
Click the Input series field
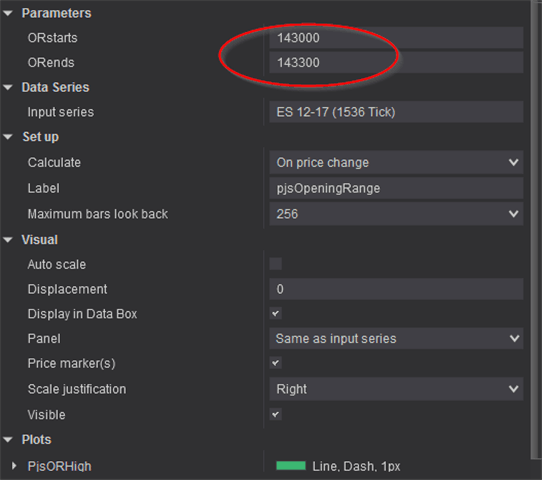[x=396, y=112]
